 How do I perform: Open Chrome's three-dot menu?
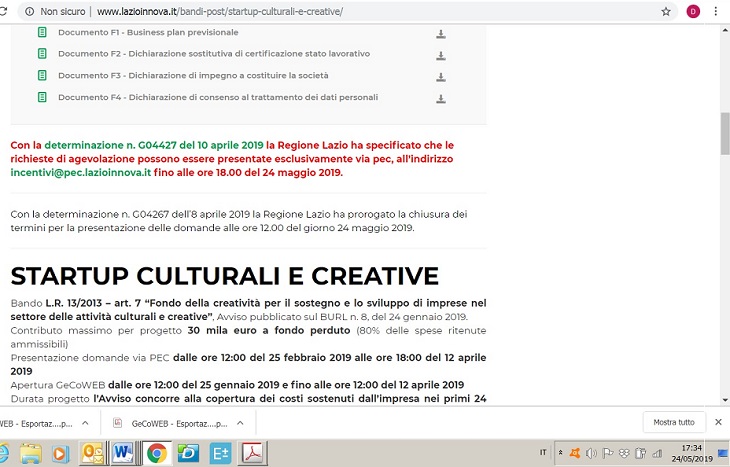click(x=717, y=11)
